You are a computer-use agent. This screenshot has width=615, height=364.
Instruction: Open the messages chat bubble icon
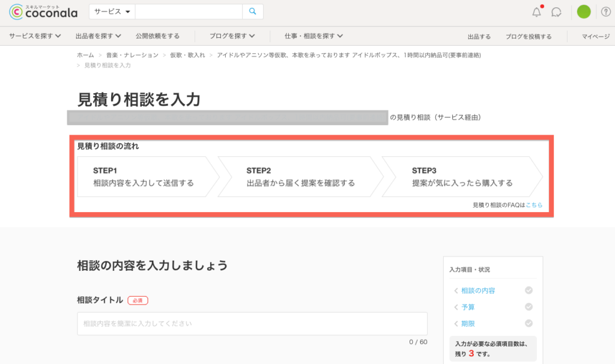[x=556, y=12]
